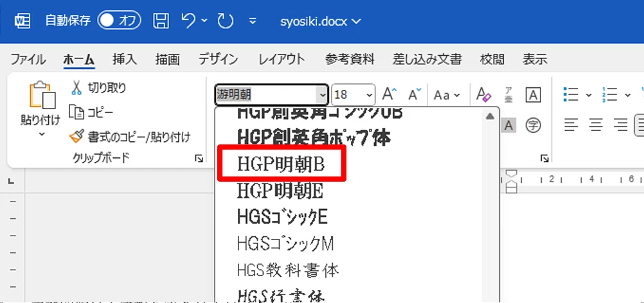This screenshot has height=303, width=644.
Task: Select HGP明朝E font
Action: pyautogui.click(x=280, y=191)
